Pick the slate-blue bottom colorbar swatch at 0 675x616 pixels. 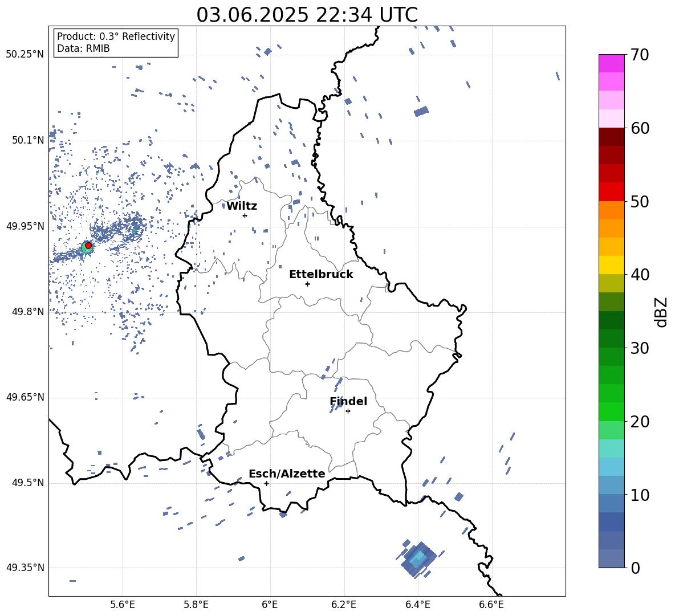(611, 558)
